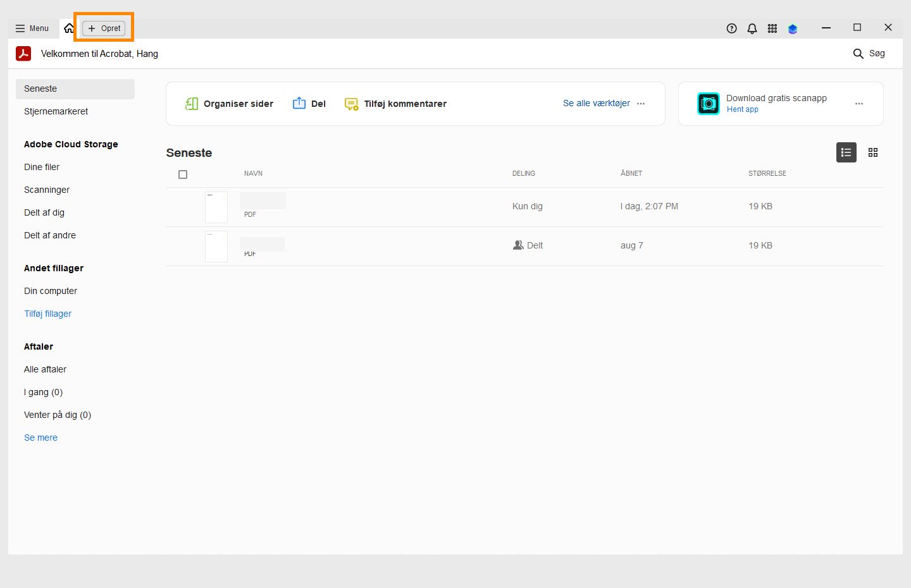Image resolution: width=911 pixels, height=588 pixels.
Task: Sort by the STØRRELSE column header
Action: click(767, 173)
